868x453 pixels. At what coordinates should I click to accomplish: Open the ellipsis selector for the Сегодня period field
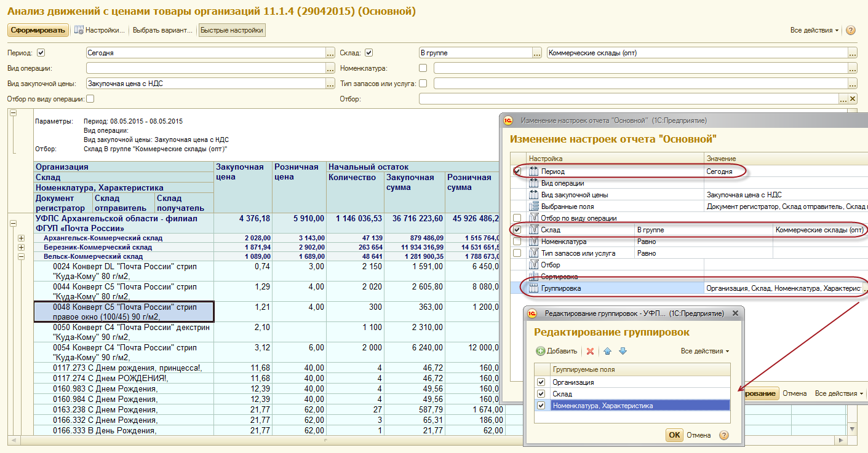point(330,53)
